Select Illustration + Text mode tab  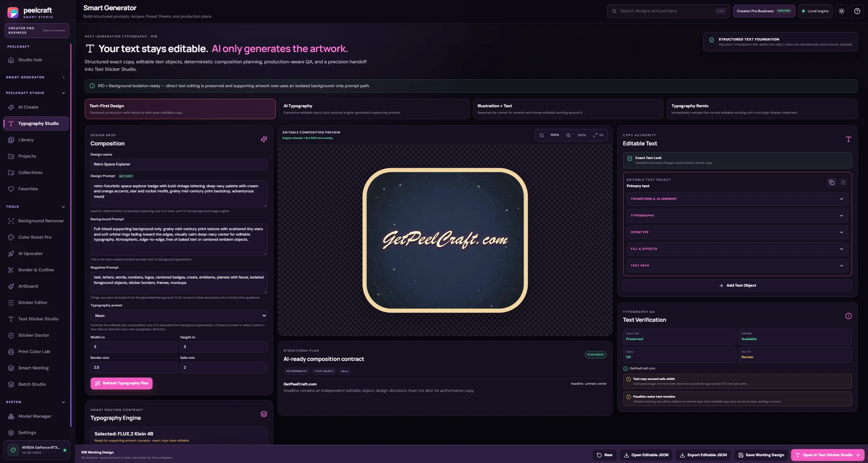click(568, 109)
